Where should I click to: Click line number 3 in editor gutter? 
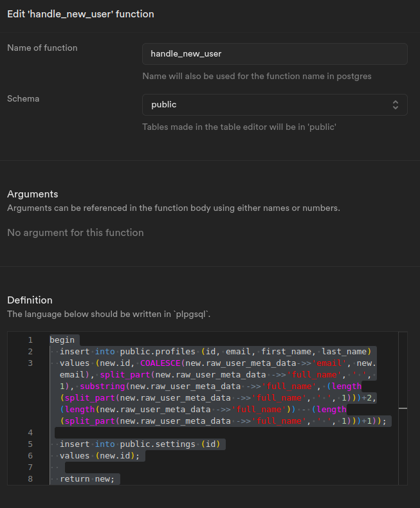(x=30, y=363)
